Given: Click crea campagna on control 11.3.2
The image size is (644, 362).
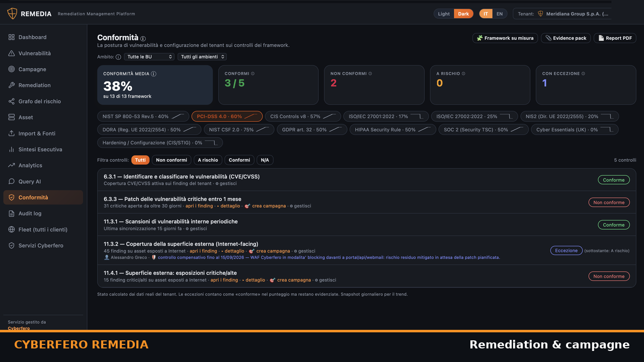Looking at the screenshot, I should [x=269, y=251].
